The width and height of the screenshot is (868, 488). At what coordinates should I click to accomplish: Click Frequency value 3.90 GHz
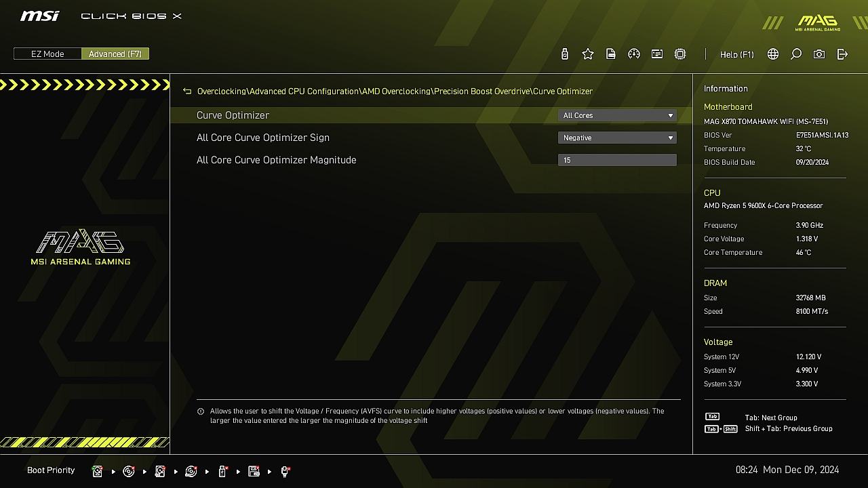coord(810,225)
